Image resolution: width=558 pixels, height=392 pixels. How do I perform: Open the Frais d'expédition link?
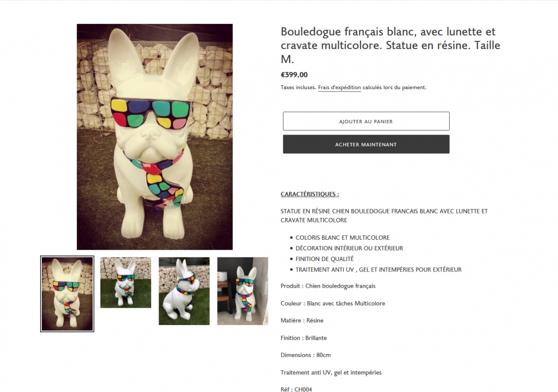[x=339, y=88]
